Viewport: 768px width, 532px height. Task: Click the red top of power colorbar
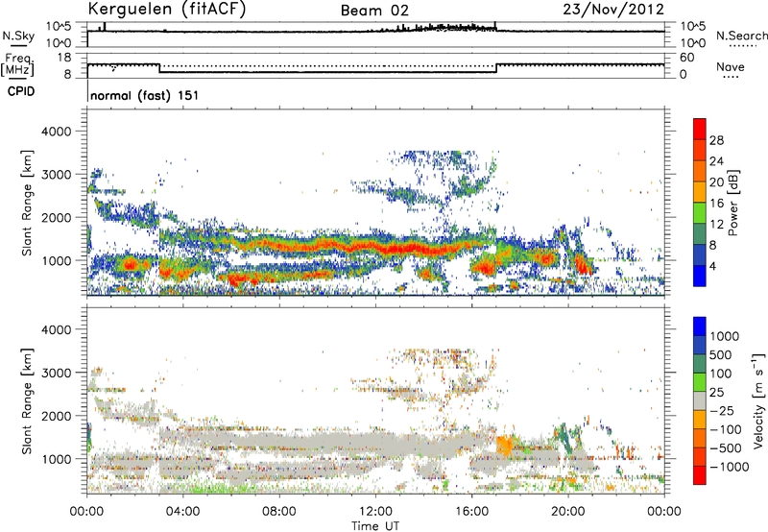[x=700, y=129]
